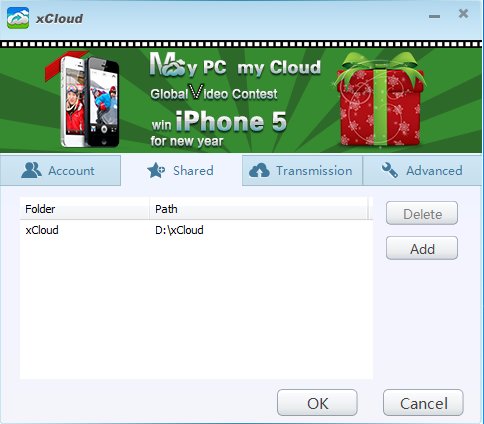This screenshot has height=424, width=484.
Task: Open the Advanced tab
Action: 423,170
